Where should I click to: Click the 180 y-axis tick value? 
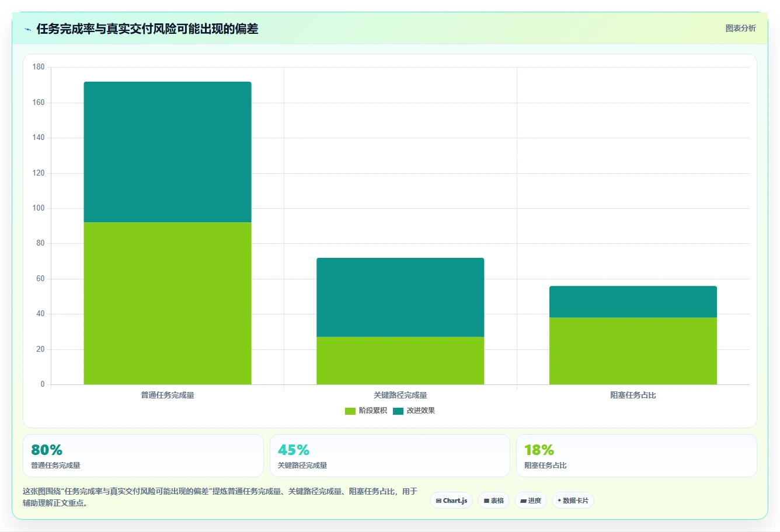39,67
